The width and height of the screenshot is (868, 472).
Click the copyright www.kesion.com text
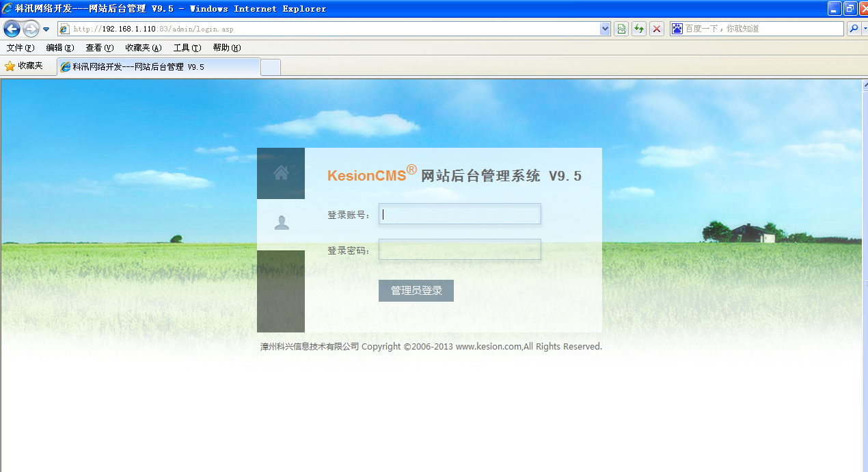coord(489,347)
